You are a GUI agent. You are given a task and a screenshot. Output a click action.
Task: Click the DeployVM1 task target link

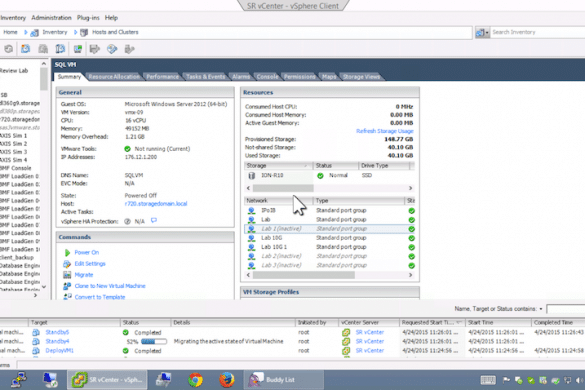coord(59,350)
